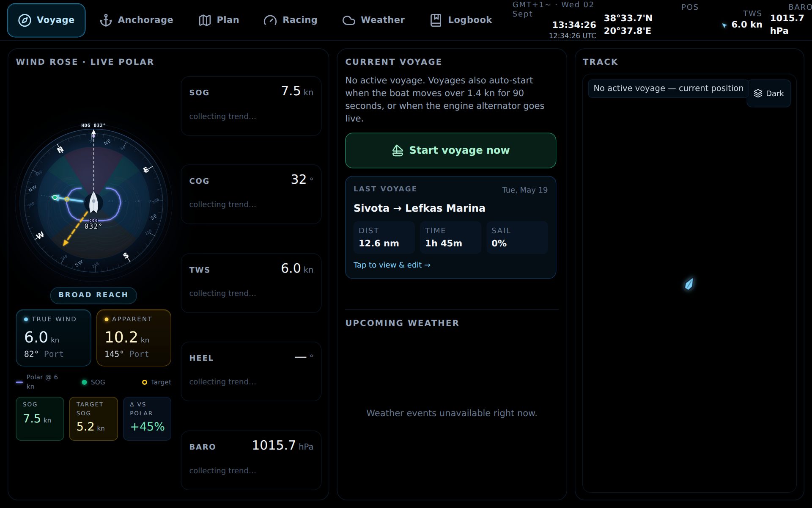Click the Sivota → Lefkas Marina title
Image resolution: width=812 pixels, height=508 pixels.
(x=419, y=208)
